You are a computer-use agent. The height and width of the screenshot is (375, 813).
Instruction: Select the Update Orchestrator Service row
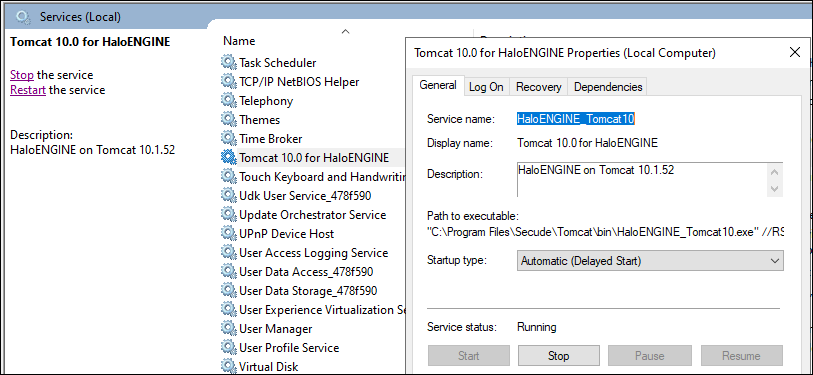[313, 214]
